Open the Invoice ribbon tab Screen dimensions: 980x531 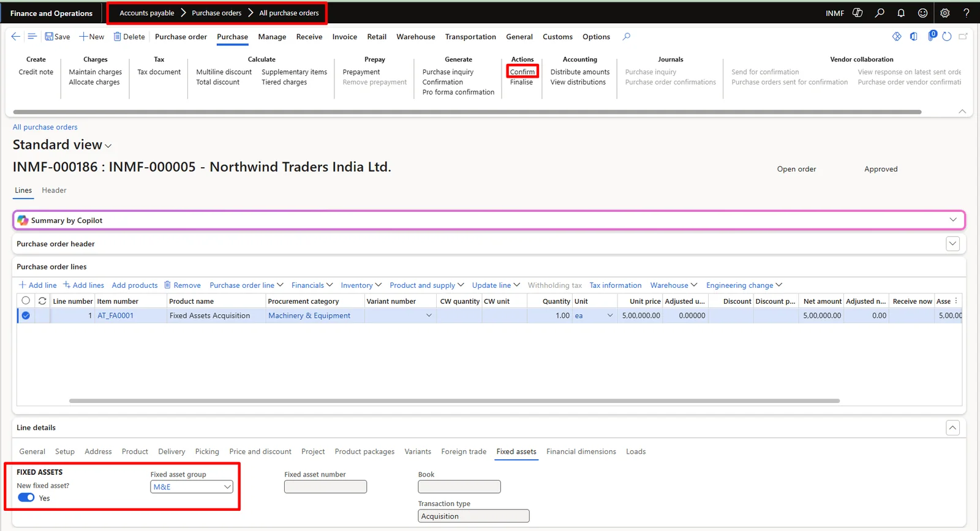tap(345, 37)
